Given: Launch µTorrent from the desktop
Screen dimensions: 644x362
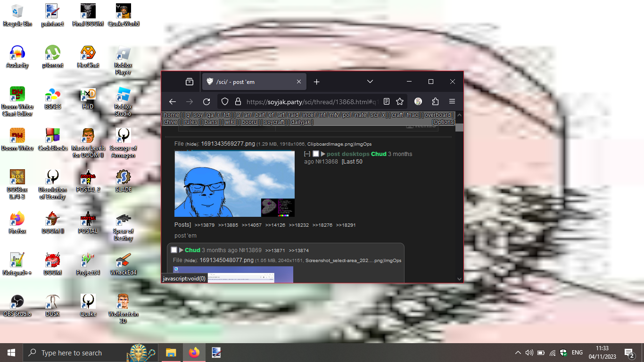Looking at the screenshot, I should tap(52, 57).
